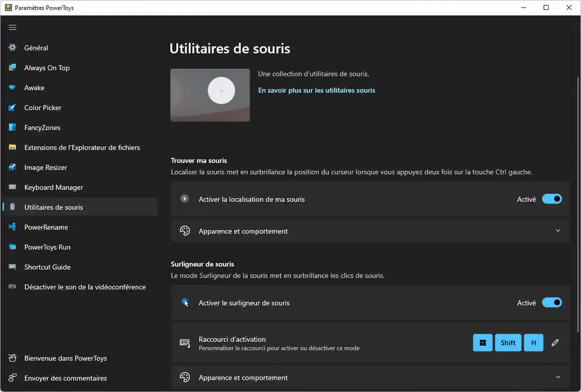Click the Surligneur de souris heading
The width and height of the screenshot is (581, 392).
pyautogui.click(x=202, y=264)
